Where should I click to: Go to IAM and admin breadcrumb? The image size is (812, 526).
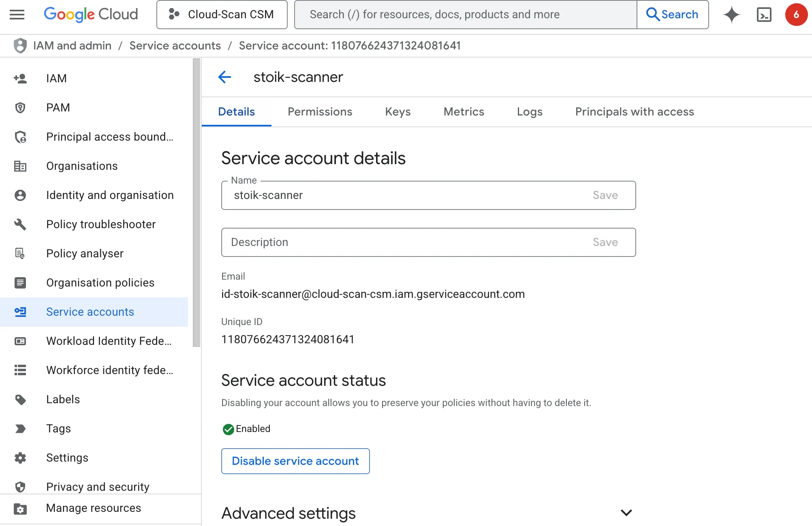coord(72,45)
